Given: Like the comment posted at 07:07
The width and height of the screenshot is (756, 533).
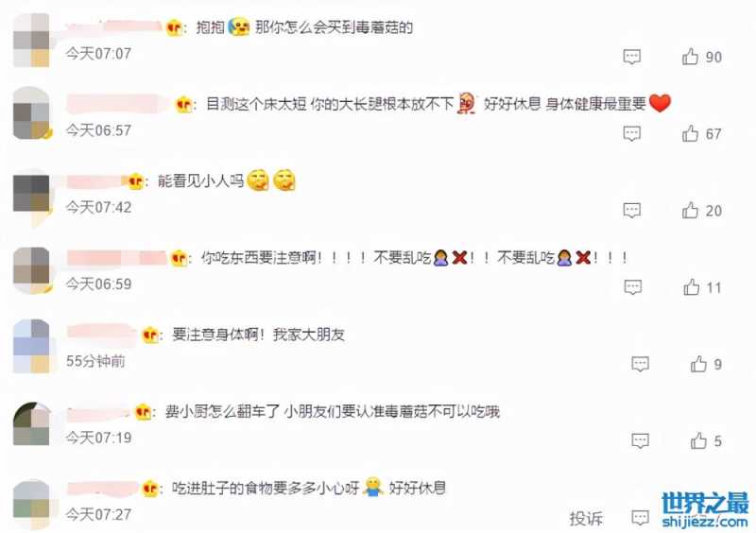Looking at the screenshot, I should (691, 57).
